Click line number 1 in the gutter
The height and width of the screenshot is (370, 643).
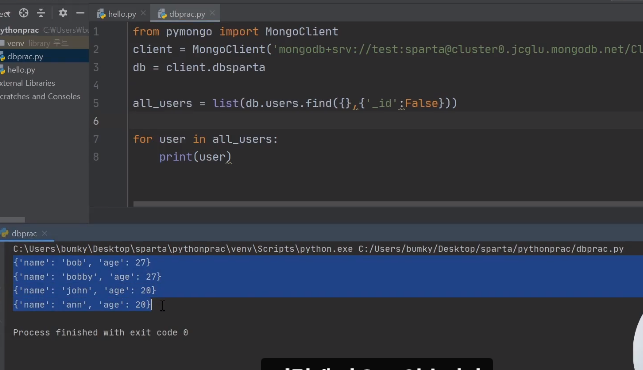pyautogui.click(x=96, y=32)
